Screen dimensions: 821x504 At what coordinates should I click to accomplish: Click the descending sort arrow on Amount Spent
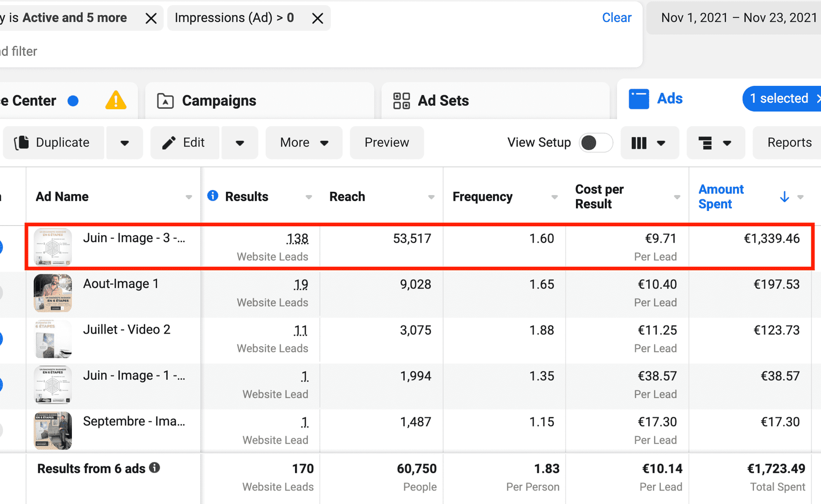click(784, 196)
